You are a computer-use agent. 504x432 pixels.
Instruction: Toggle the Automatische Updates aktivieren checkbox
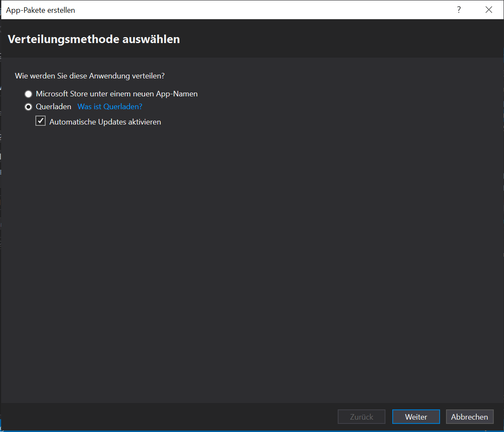(x=41, y=121)
